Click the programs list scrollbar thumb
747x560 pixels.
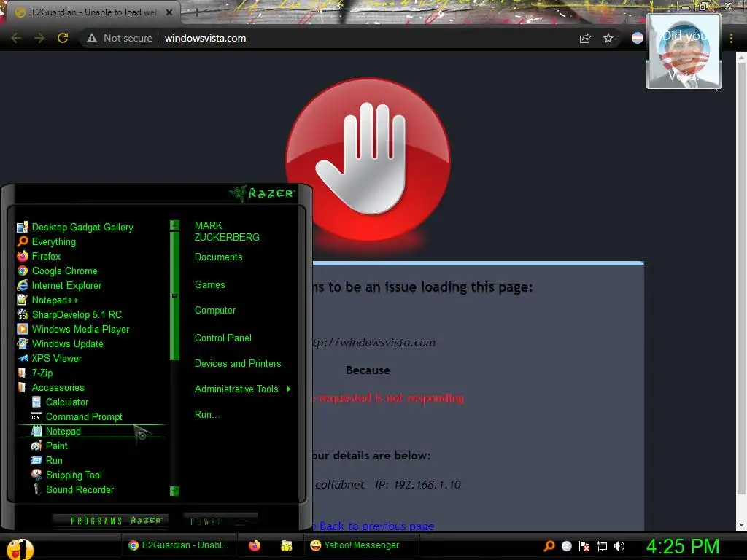tap(175, 295)
